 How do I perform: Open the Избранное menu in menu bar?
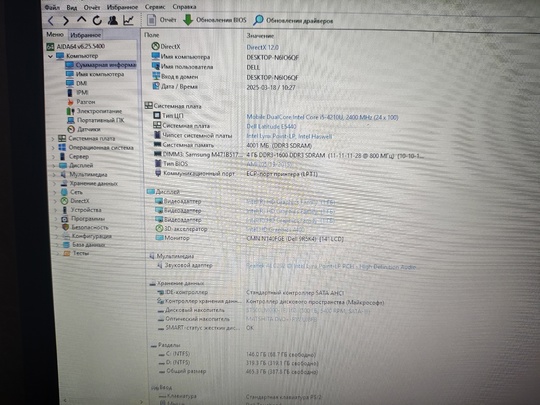(x=122, y=7)
